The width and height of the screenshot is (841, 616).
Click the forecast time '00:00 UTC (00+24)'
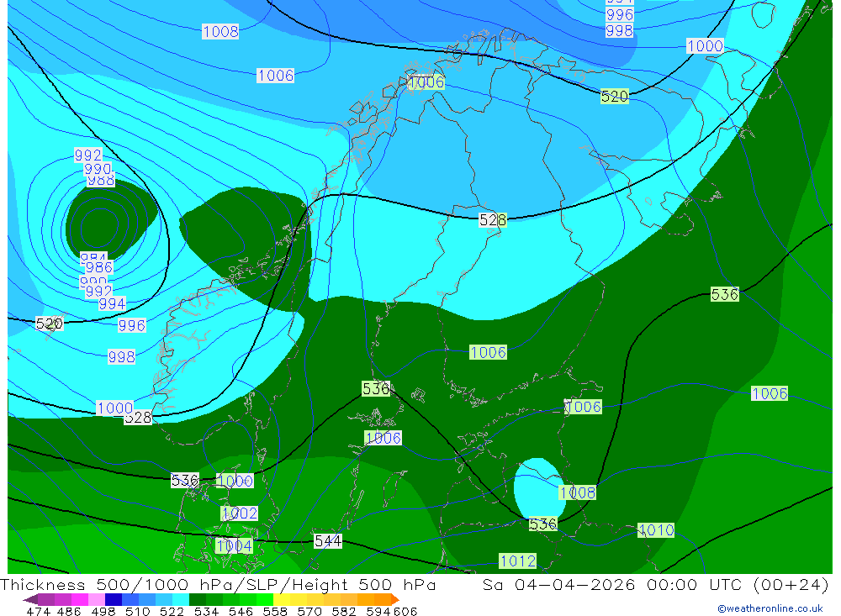click(738, 584)
